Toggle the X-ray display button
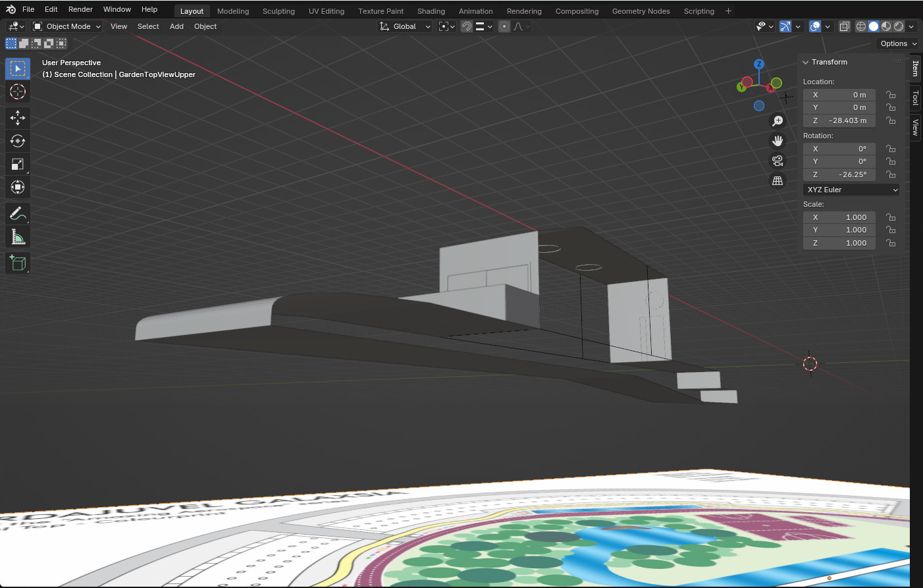Viewport: 923px width, 588px height. [x=845, y=27]
